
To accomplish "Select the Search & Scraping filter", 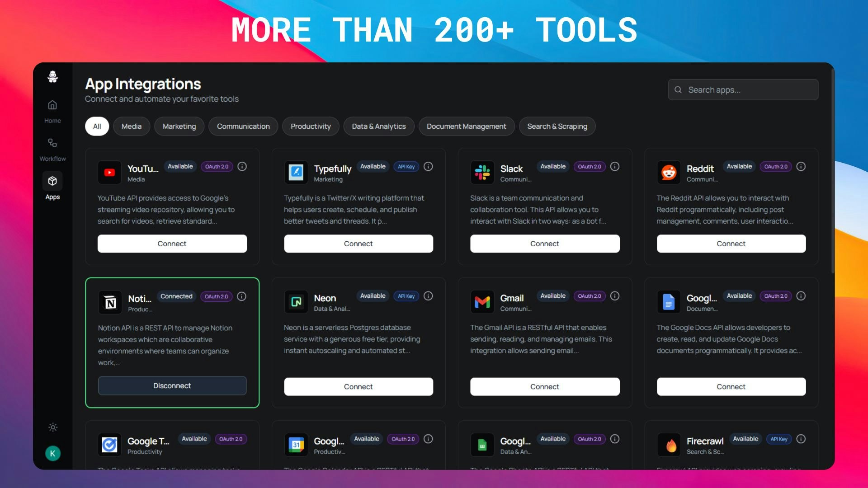I will pos(557,127).
